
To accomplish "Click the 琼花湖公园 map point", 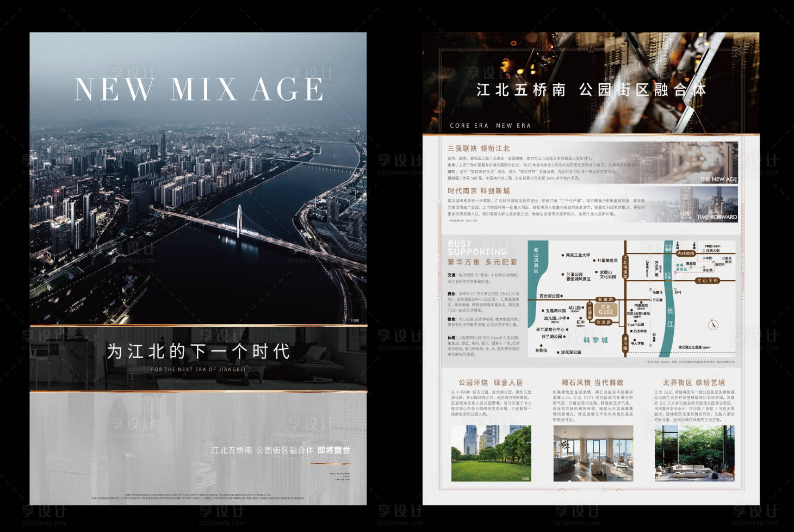I will coord(569,352).
